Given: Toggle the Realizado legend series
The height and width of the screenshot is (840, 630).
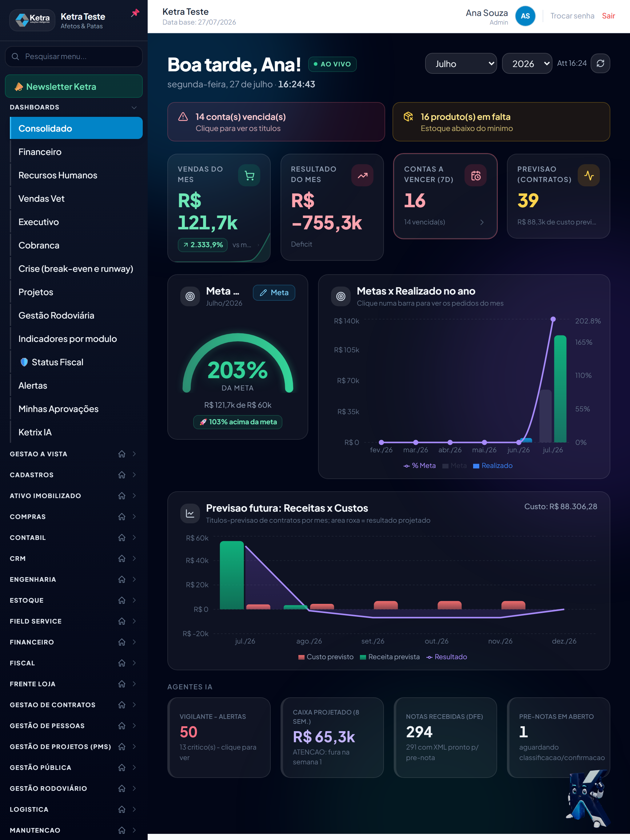Looking at the screenshot, I should [493, 466].
